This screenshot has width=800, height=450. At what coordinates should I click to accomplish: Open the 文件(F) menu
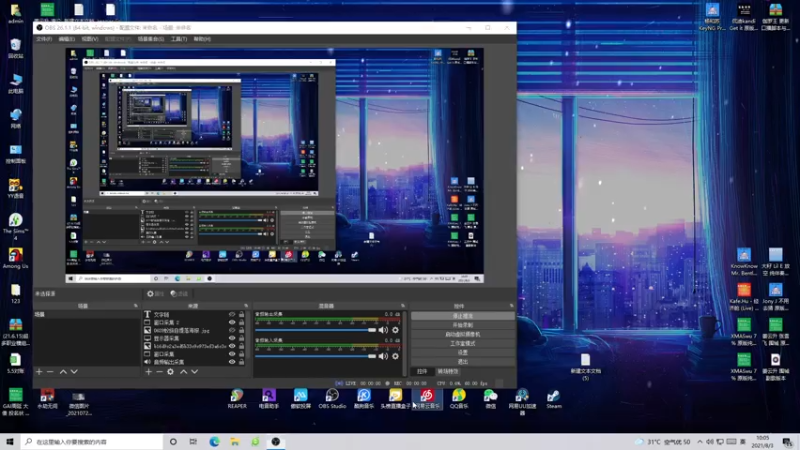tap(44, 39)
